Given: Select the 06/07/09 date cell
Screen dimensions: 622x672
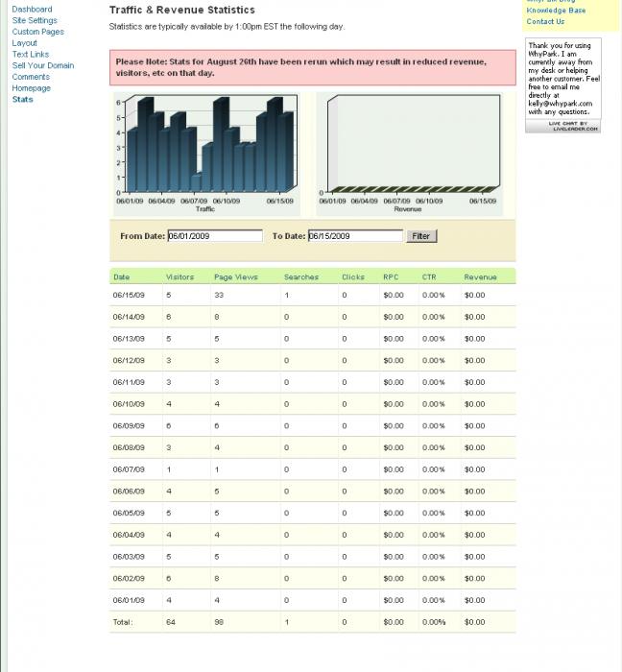Looking at the screenshot, I should pyautogui.click(x=129, y=469).
